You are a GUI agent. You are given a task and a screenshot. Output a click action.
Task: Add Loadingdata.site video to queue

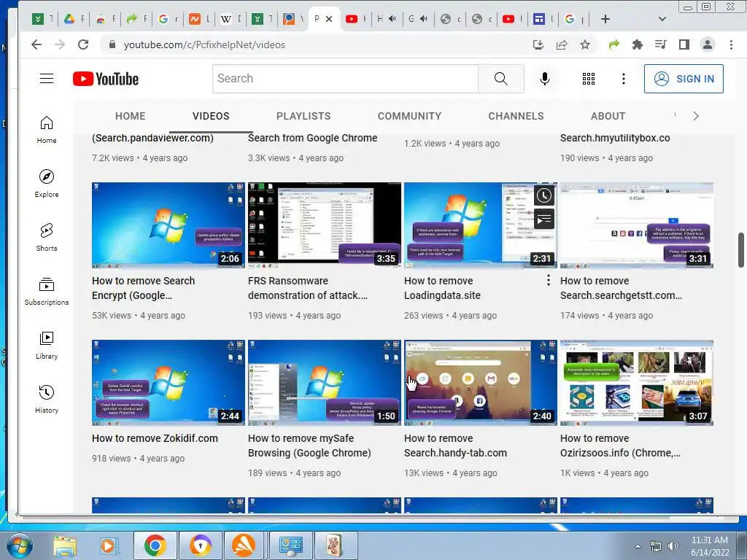[x=544, y=219]
